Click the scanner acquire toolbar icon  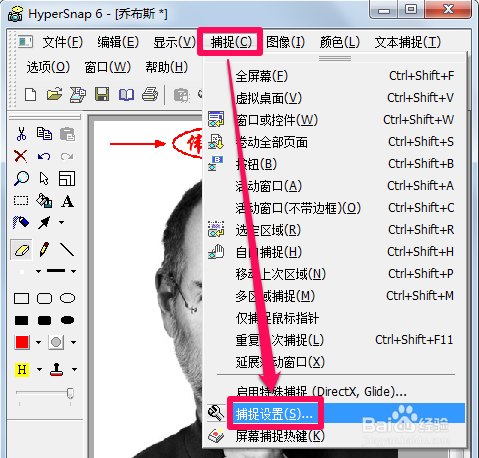pos(78,95)
